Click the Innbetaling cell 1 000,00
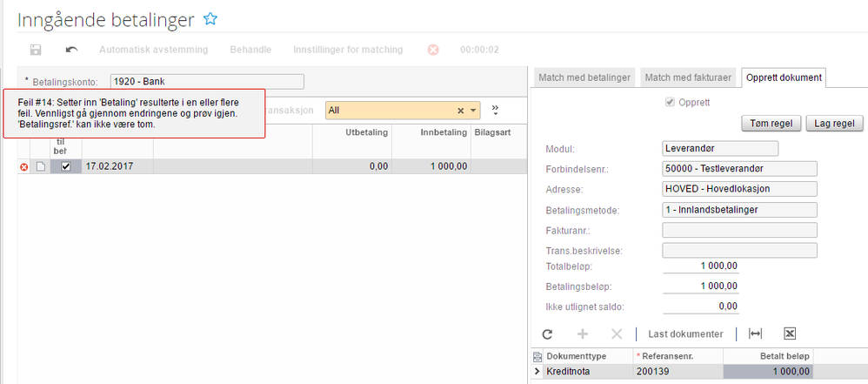The width and height of the screenshot is (868, 384). pos(431,166)
